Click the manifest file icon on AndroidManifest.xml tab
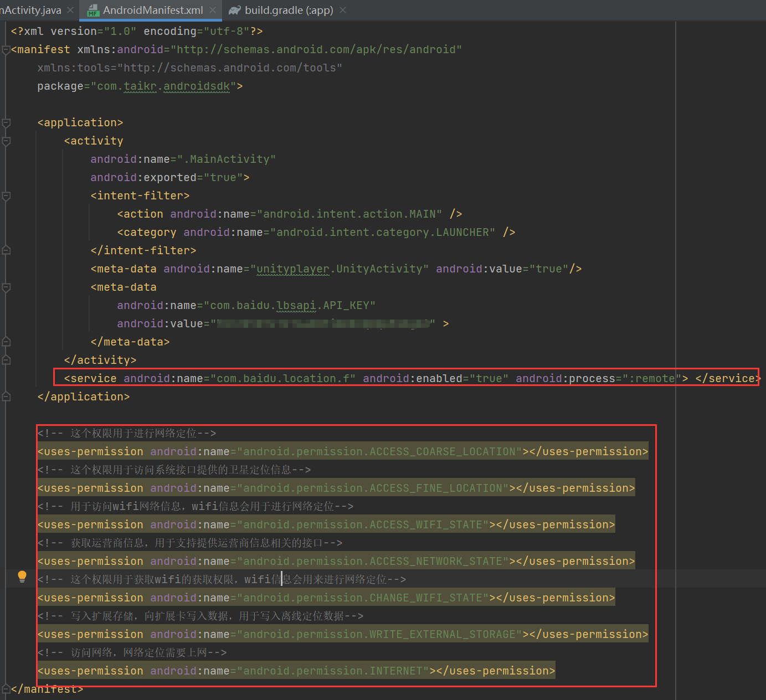766x700 pixels. 93,11
